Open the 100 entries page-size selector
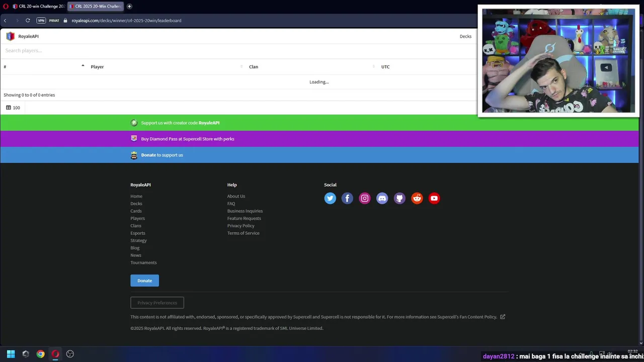 [x=13, y=108]
